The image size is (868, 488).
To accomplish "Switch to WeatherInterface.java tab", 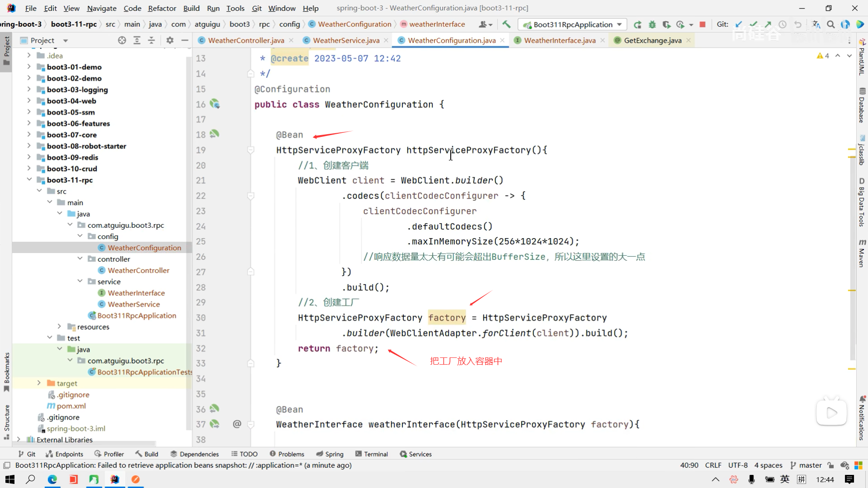I will point(559,40).
